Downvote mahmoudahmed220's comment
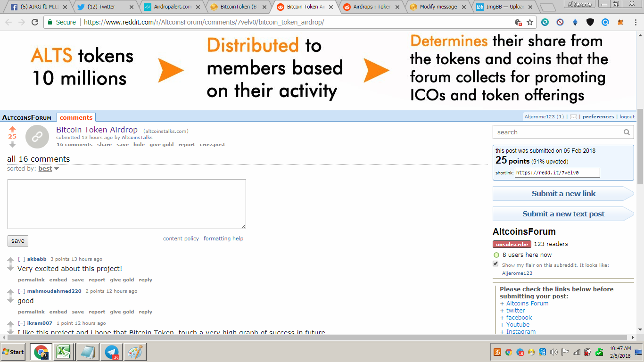The height and width of the screenshot is (362, 644). pyautogui.click(x=11, y=300)
